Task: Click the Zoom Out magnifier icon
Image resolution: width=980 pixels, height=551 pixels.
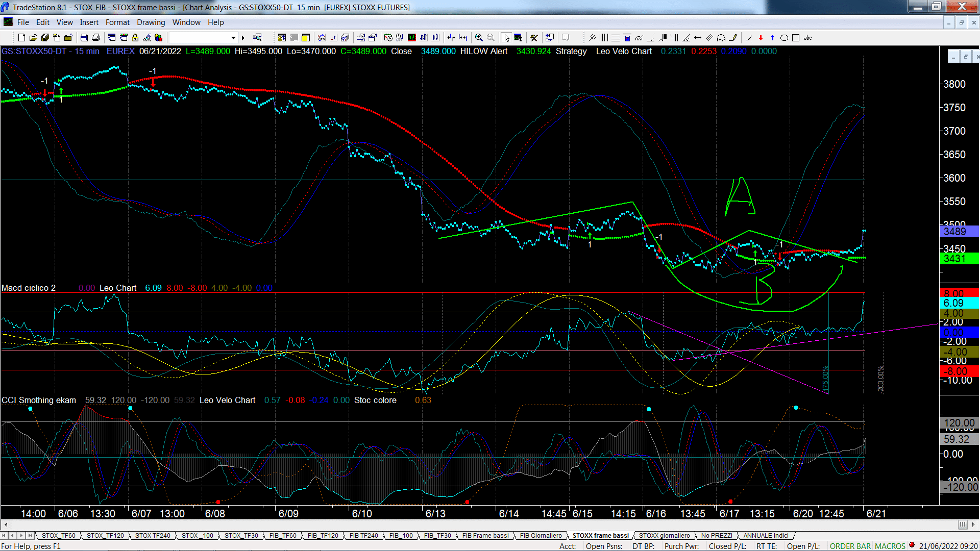Action: 491,38
